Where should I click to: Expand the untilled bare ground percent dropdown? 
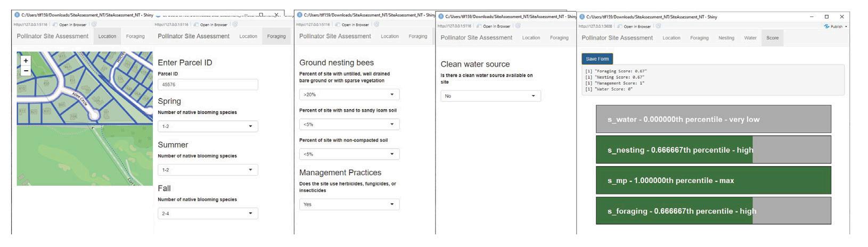(349, 95)
